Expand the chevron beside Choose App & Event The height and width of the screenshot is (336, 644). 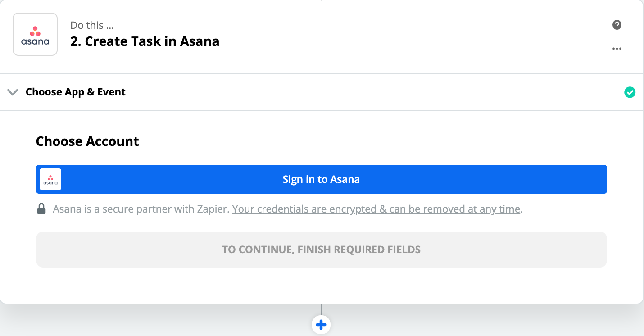pos(13,92)
